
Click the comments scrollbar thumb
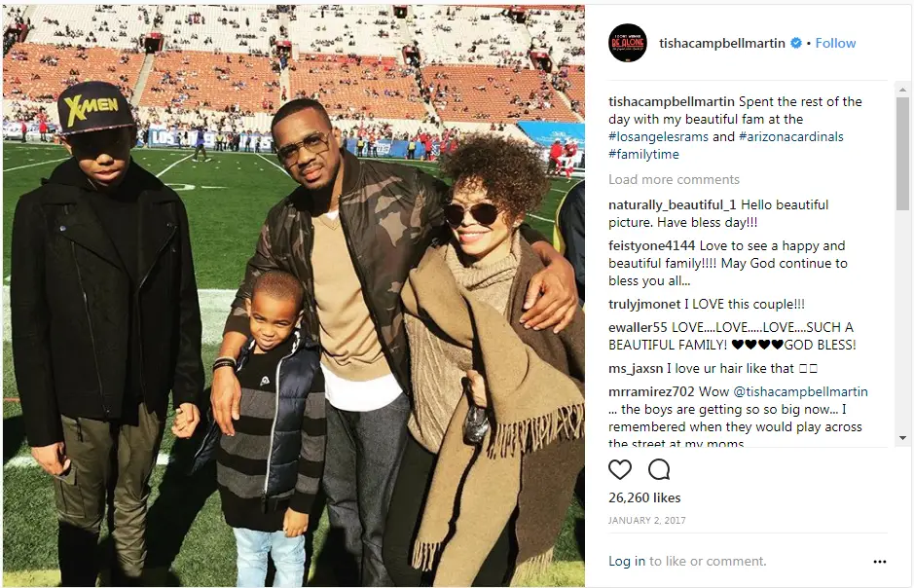902,153
